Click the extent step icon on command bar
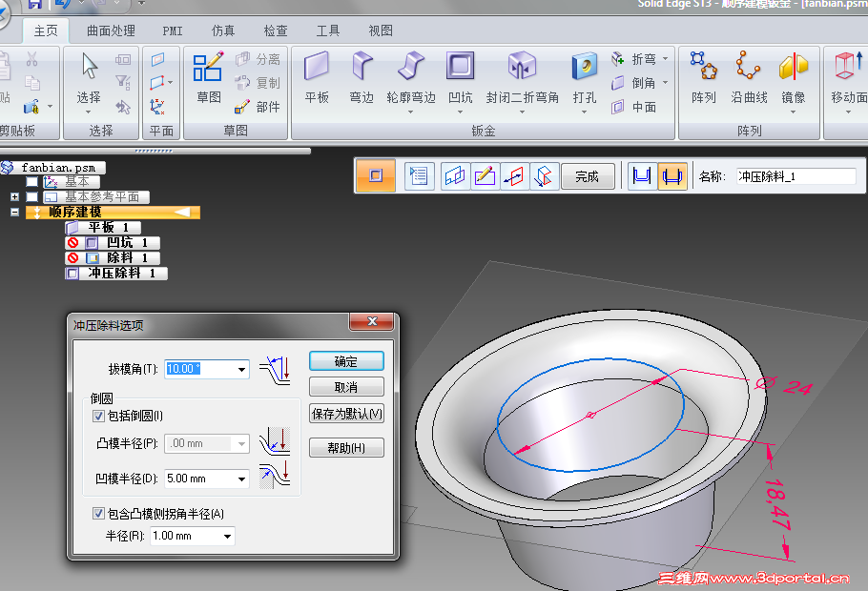Screen dimensions: 868x591 [x=544, y=176]
